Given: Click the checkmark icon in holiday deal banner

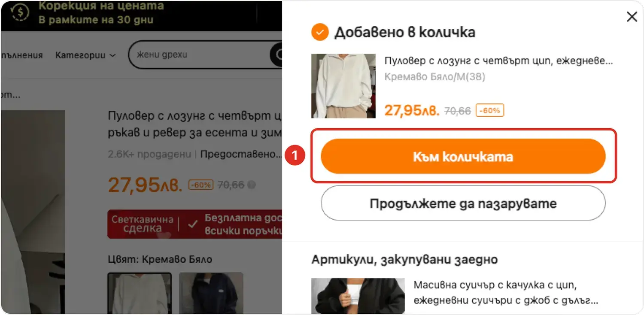Looking at the screenshot, I should (x=193, y=224).
